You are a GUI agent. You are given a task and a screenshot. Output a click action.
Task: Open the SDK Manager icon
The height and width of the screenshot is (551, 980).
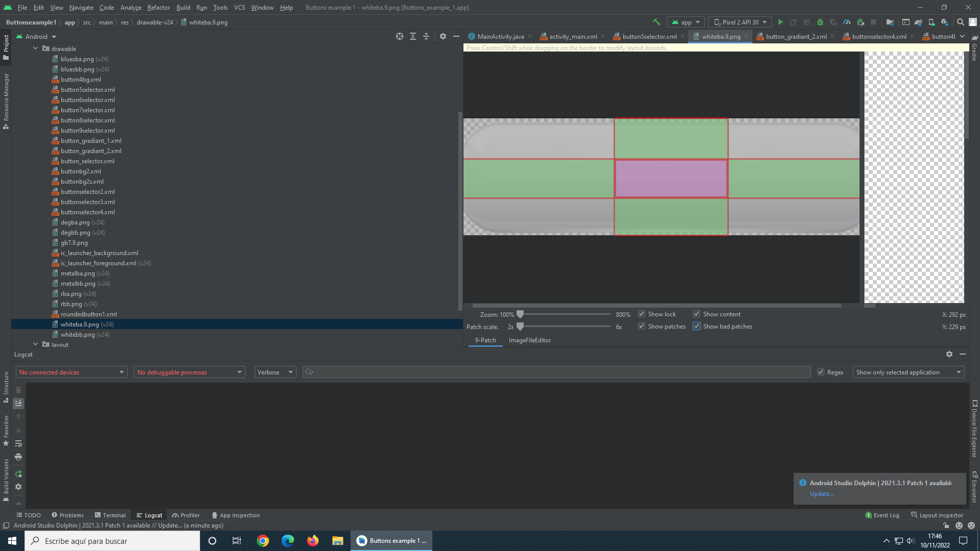(944, 22)
